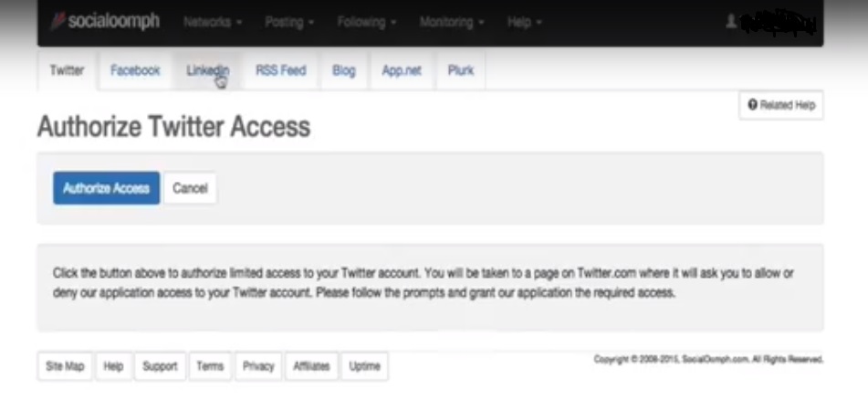
Task: Open the RSS Feed tab
Action: click(280, 70)
